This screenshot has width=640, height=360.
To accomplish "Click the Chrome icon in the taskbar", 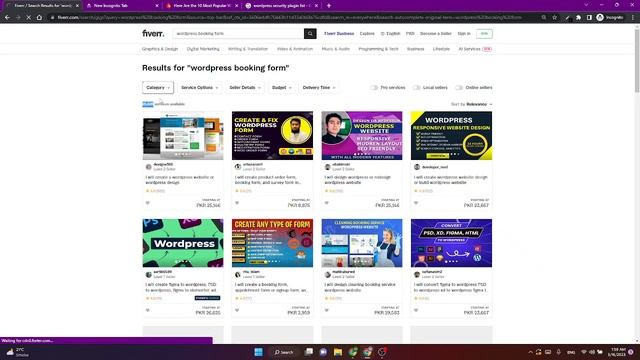I will (x=368, y=352).
